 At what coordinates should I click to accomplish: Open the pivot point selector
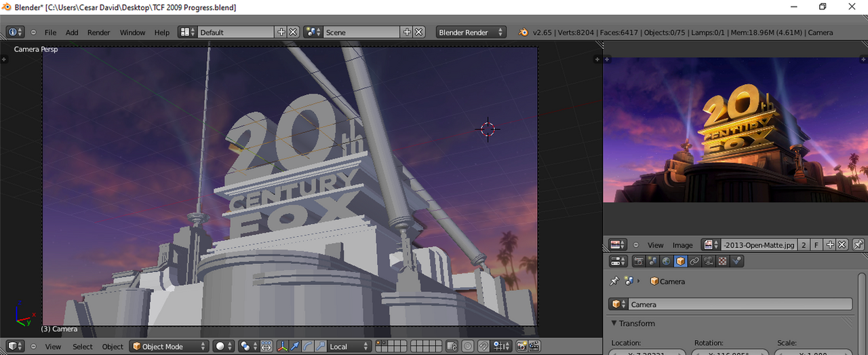[248, 346]
